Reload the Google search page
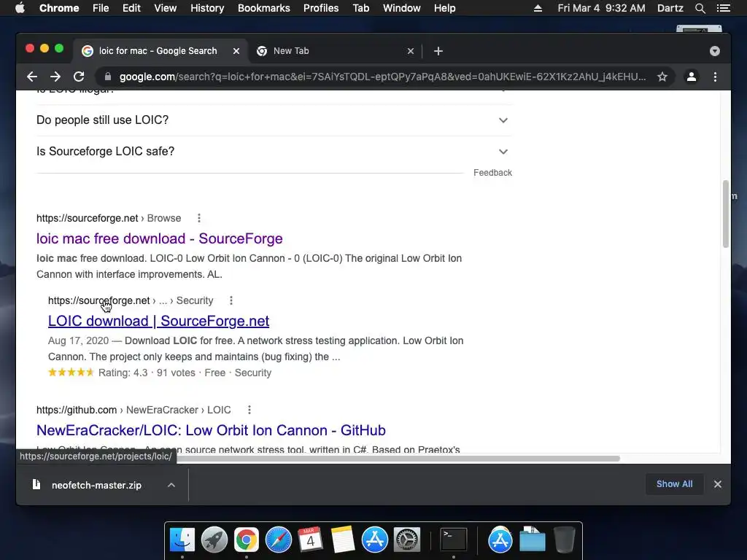 [x=79, y=77]
